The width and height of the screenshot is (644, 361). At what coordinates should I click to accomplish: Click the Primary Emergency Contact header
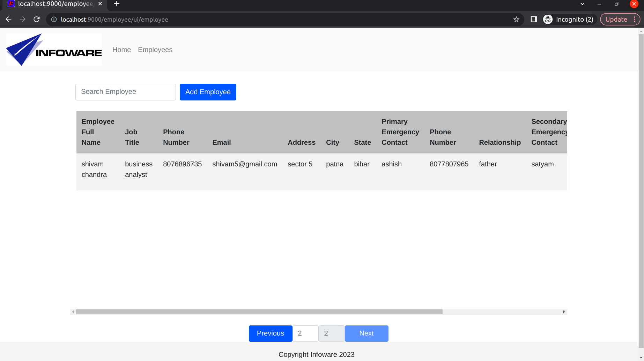point(400,132)
